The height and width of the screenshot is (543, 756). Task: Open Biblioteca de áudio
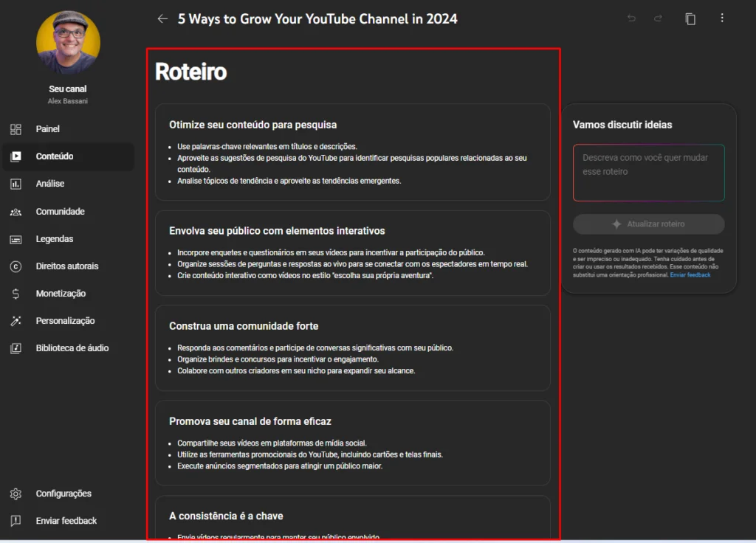(72, 348)
